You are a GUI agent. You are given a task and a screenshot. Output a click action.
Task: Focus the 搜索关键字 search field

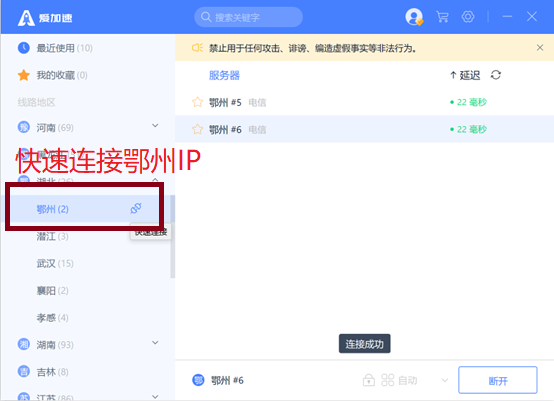pyautogui.click(x=248, y=17)
